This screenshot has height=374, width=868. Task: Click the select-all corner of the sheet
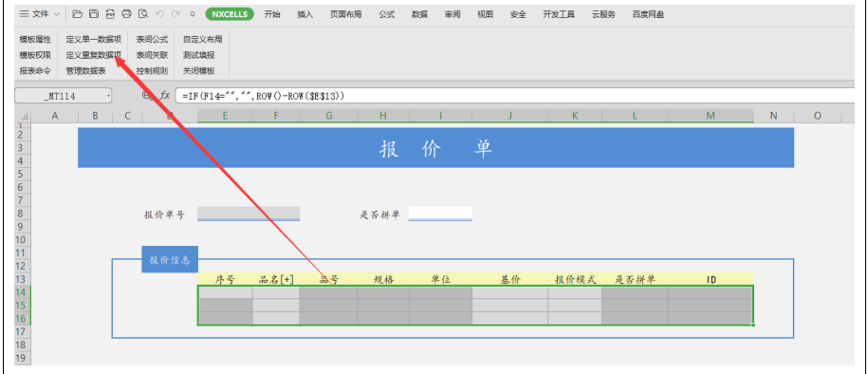tap(24, 116)
